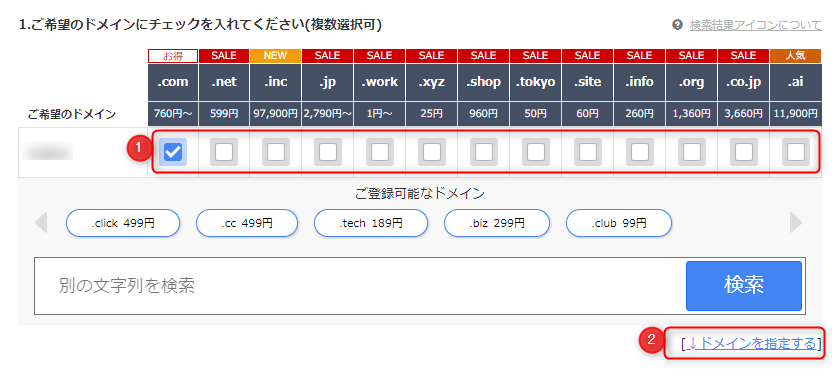
Task: Click the .work column header
Action: tap(380, 82)
